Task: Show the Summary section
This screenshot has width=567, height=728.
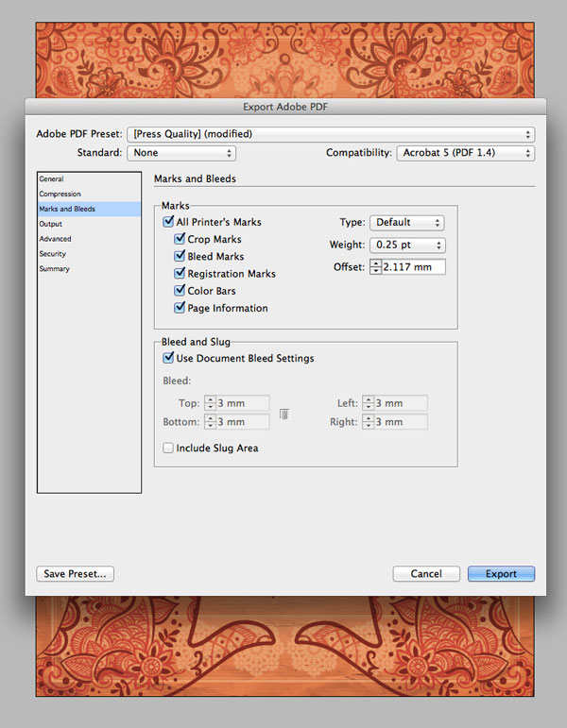Action: click(x=89, y=269)
